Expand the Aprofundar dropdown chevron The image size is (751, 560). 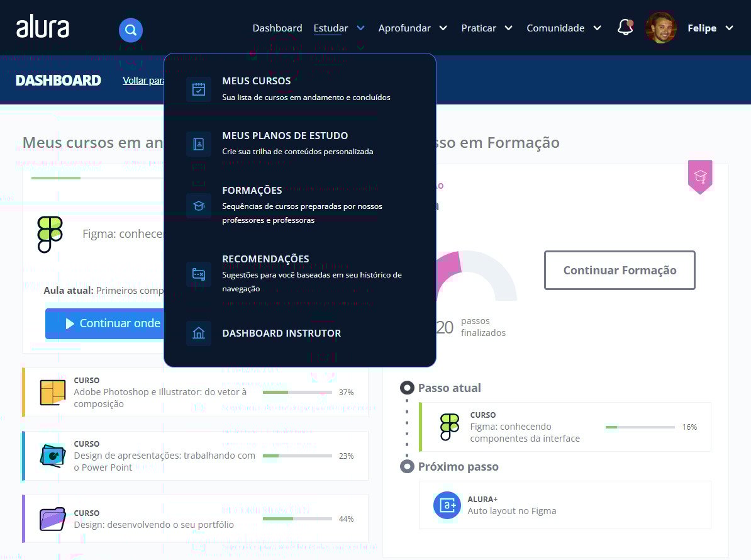[x=443, y=28]
